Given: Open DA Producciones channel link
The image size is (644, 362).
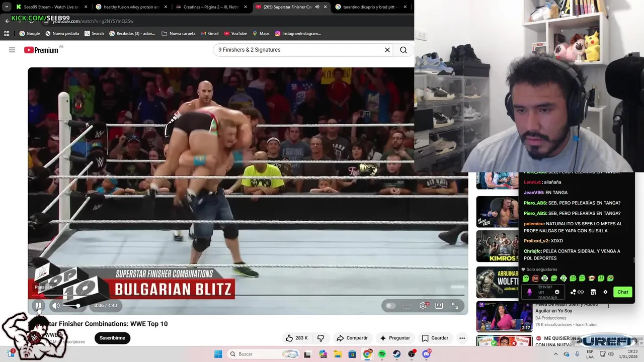Looking at the screenshot, I should [x=550, y=318].
